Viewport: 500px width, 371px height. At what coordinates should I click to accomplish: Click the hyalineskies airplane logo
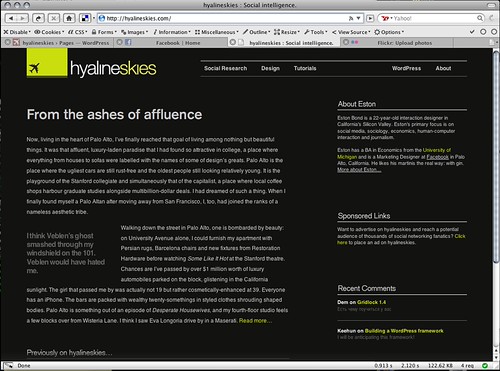pos(47,62)
